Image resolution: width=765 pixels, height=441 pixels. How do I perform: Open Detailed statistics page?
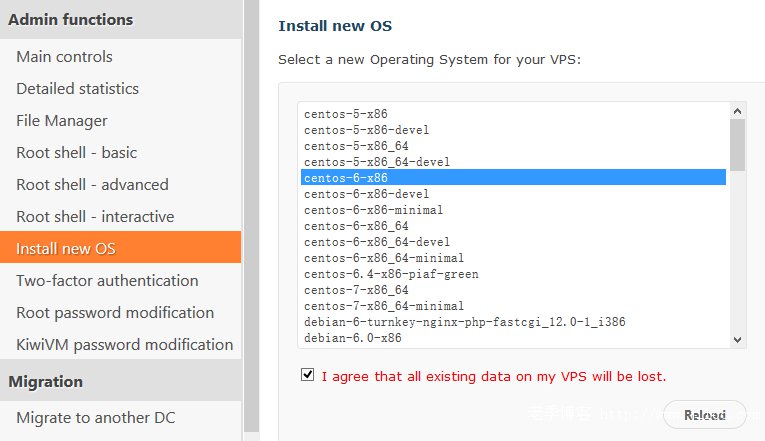point(121,89)
